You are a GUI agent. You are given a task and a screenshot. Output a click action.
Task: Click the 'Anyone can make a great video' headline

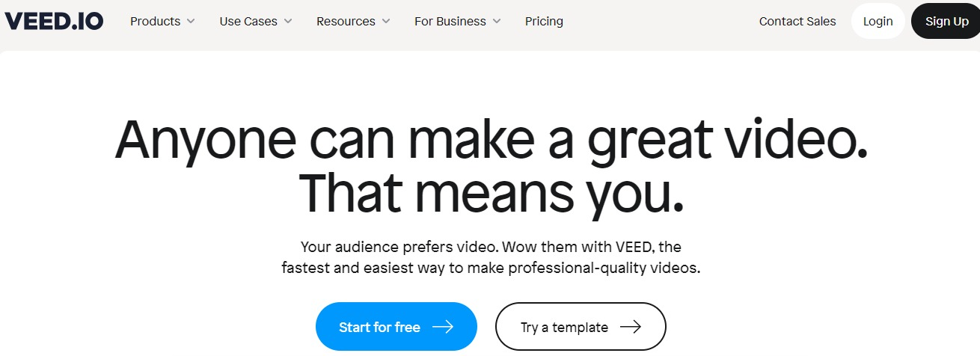(x=491, y=140)
